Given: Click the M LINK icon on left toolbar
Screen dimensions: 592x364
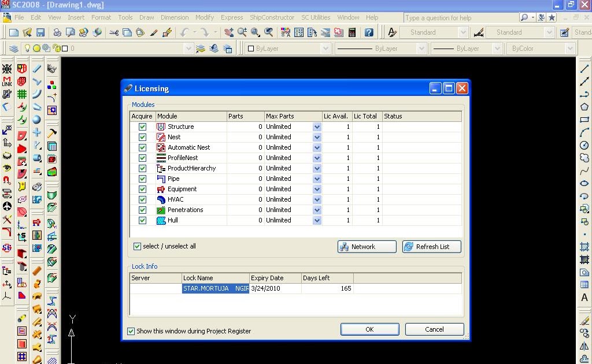Looking at the screenshot, I should pyautogui.click(x=7, y=81).
